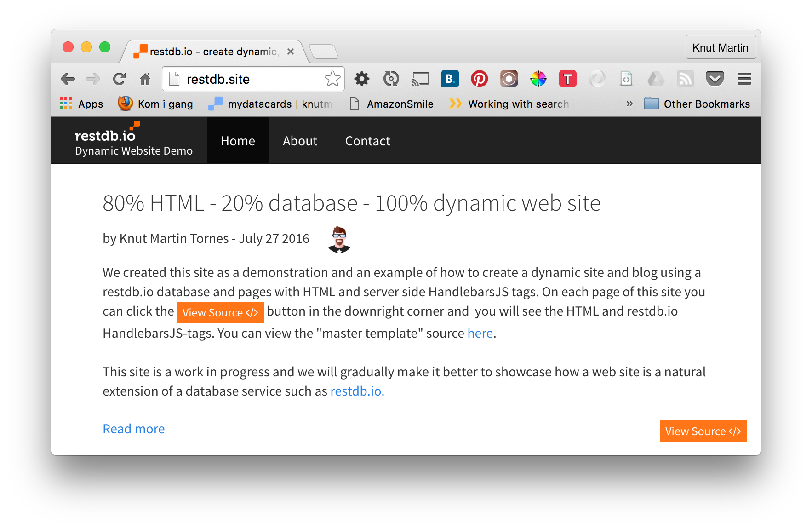Click the restdb.io site logo
This screenshot has width=812, height=529.
(x=107, y=132)
